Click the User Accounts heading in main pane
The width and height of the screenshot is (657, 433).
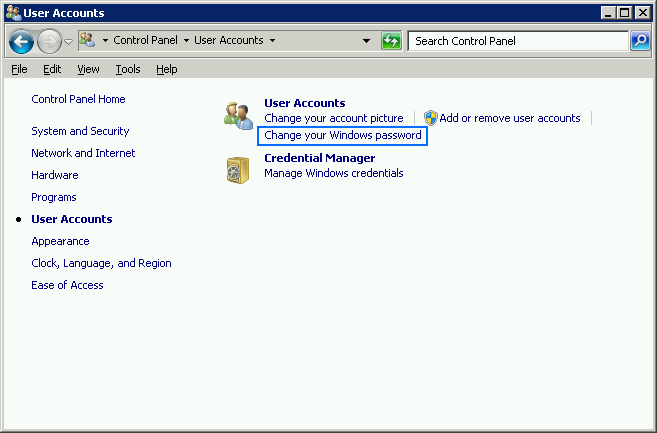pos(305,103)
